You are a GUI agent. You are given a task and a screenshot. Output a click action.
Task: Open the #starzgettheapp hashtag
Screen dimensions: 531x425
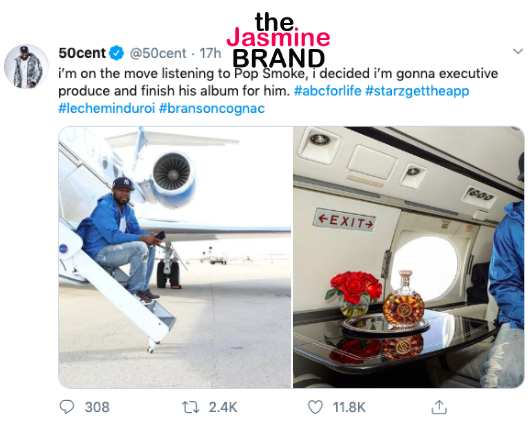[417, 91]
